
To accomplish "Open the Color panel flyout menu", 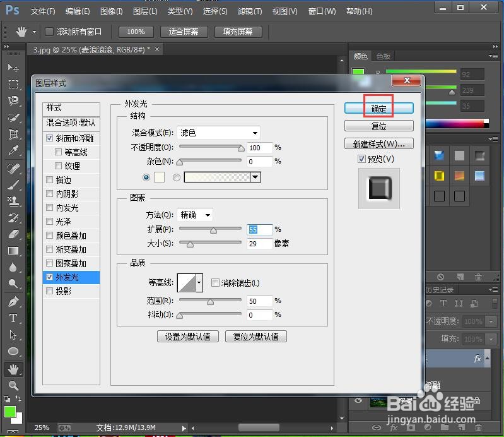I will tap(493, 56).
